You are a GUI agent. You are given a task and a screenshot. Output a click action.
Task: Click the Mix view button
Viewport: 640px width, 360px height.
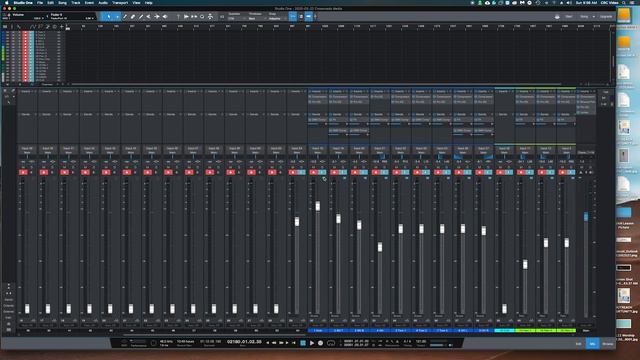tap(593, 344)
